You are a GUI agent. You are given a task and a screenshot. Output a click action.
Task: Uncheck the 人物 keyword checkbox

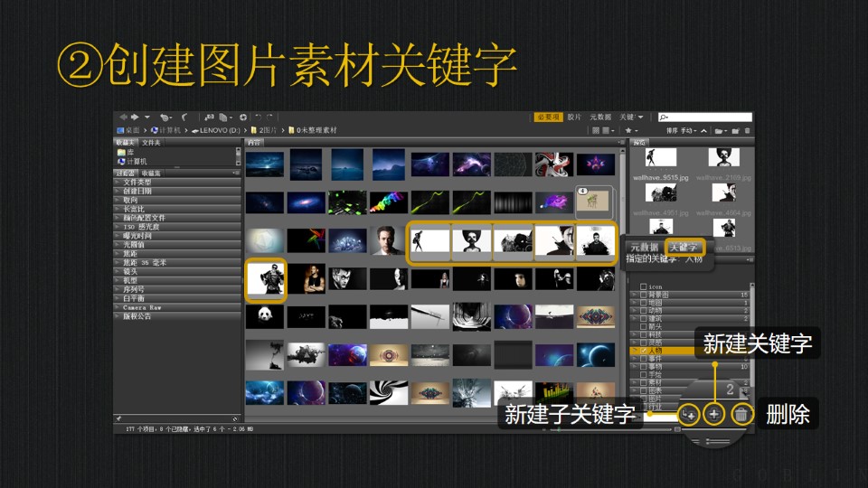(644, 350)
